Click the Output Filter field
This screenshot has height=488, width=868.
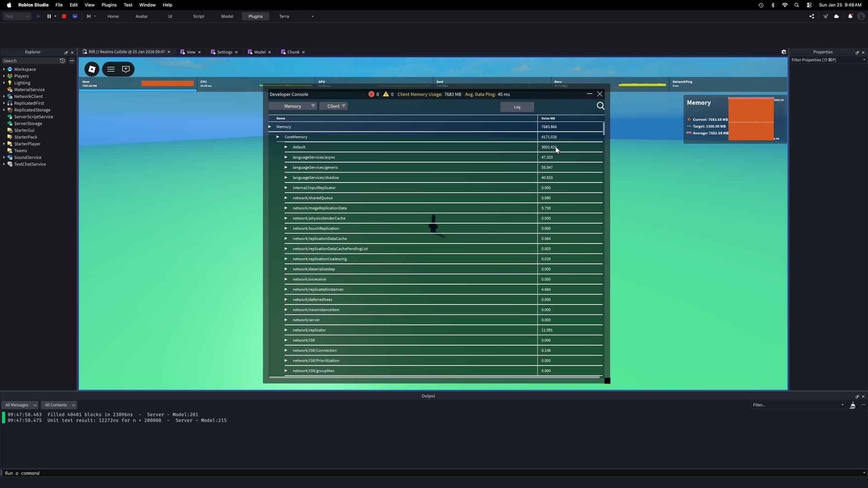(798, 405)
